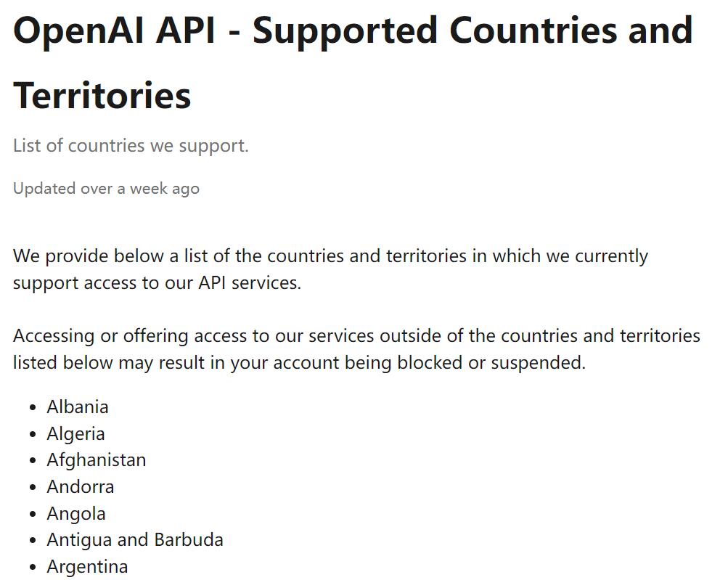This screenshot has height=580, width=728.
Task: Click the word 'Territories' in the heading
Action: 102,96
